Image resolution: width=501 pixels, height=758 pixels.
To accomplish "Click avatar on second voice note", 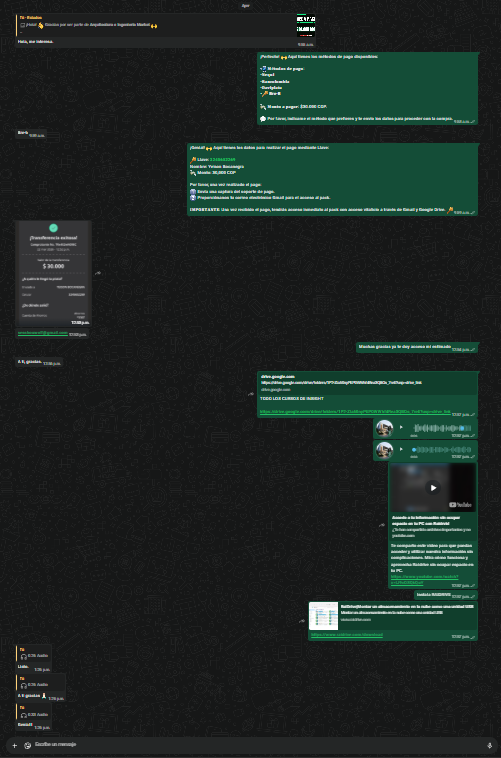I will tap(384, 450).
